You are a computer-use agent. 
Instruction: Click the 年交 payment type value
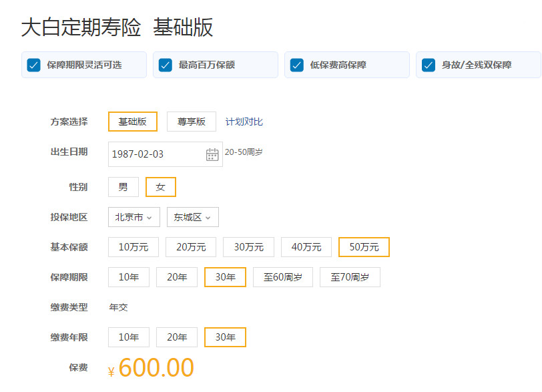coord(119,307)
